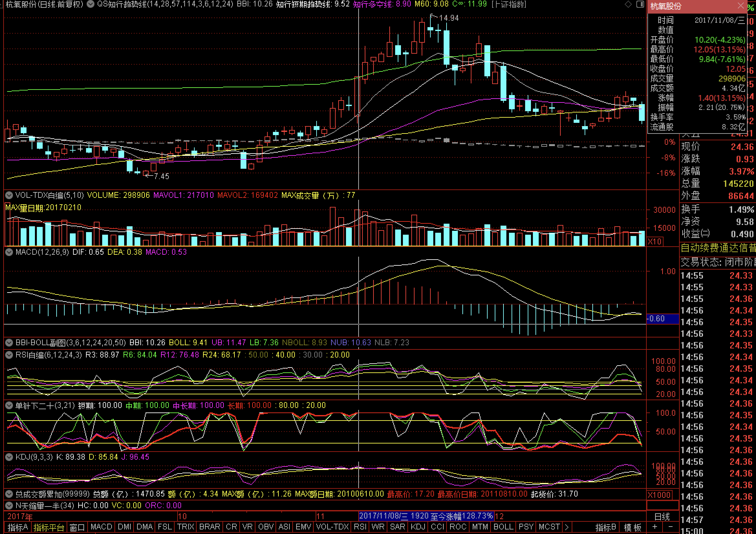756x534 pixels.
Task: Open the MACD(12,26,9) panel dropdown circle
Action: pos(9,252)
